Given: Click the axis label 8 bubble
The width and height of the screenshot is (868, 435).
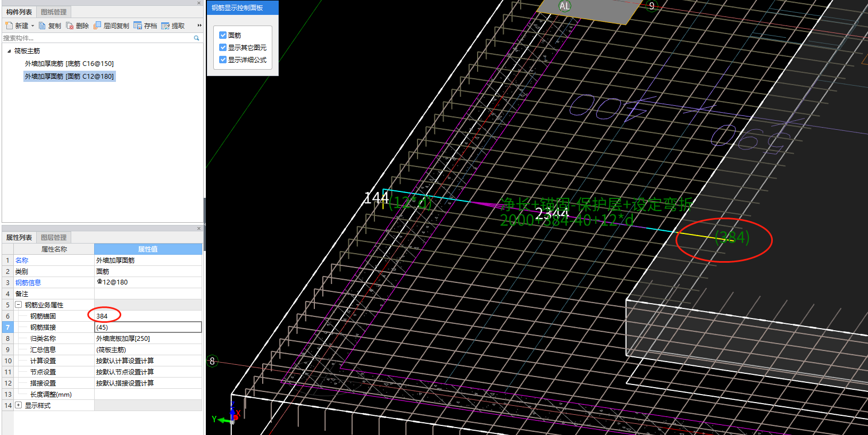Looking at the screenshot, I should [212, 361].
